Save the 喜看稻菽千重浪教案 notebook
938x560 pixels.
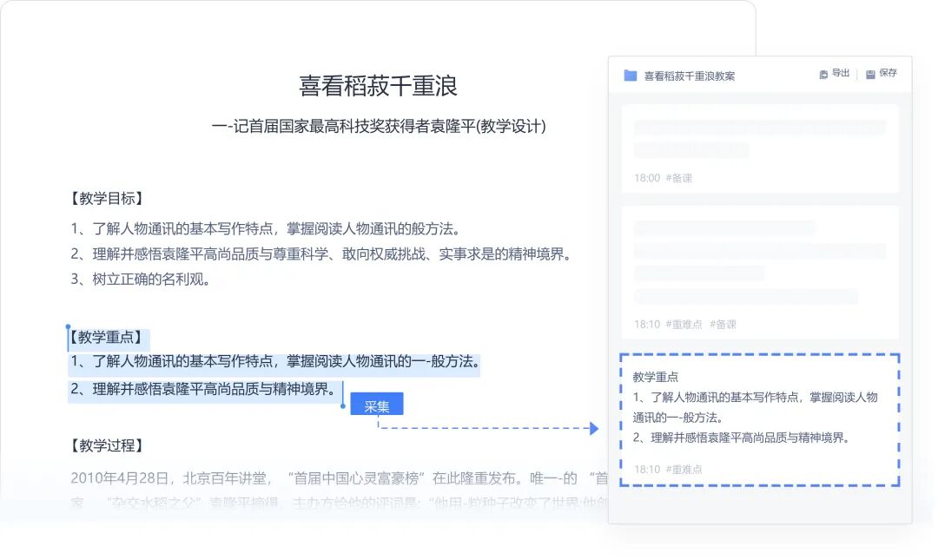tap(887, 75)
